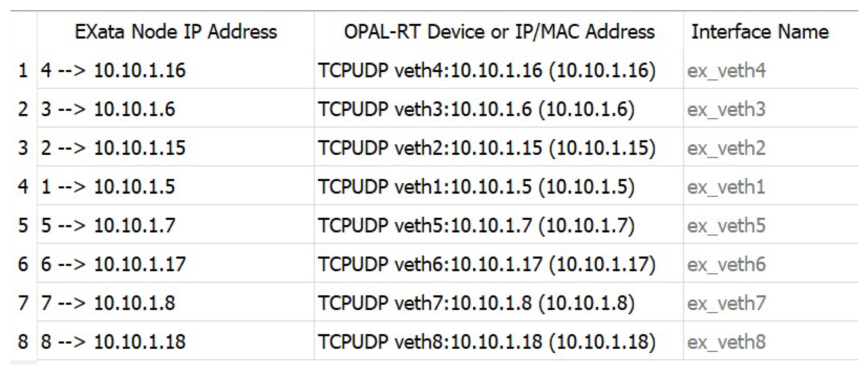The image size is (868, 369).
Task: Select row number 5 header
Action: point(23,225)
